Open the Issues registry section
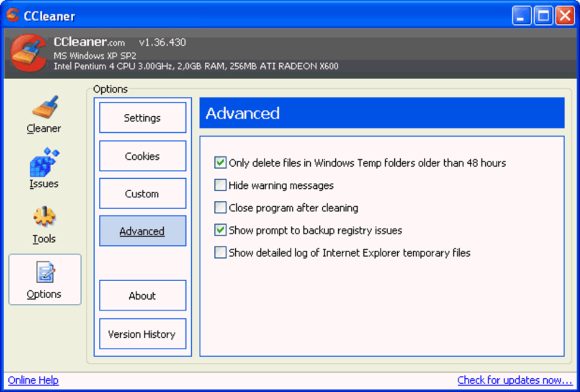580x392 pixels. pos(44,169)
